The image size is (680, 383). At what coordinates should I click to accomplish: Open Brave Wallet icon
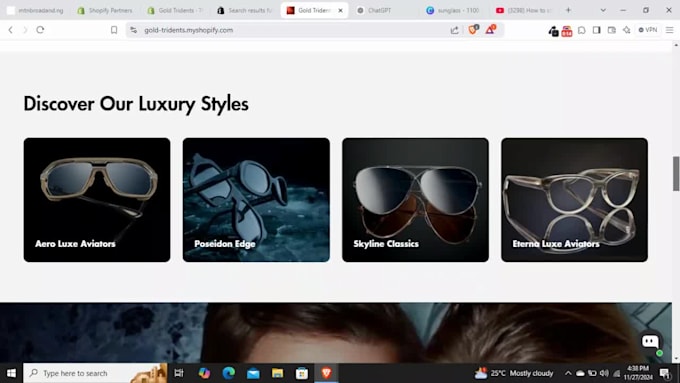[x=611, y=30]
